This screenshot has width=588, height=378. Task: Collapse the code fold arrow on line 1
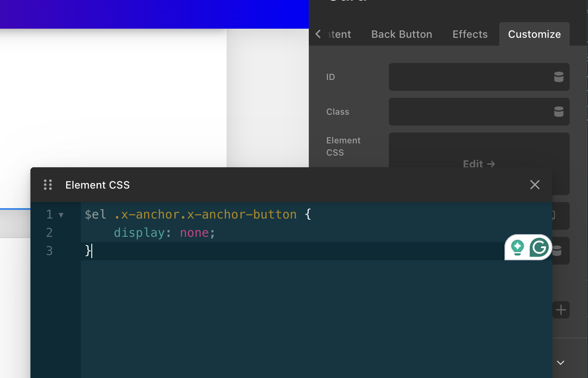61,215
